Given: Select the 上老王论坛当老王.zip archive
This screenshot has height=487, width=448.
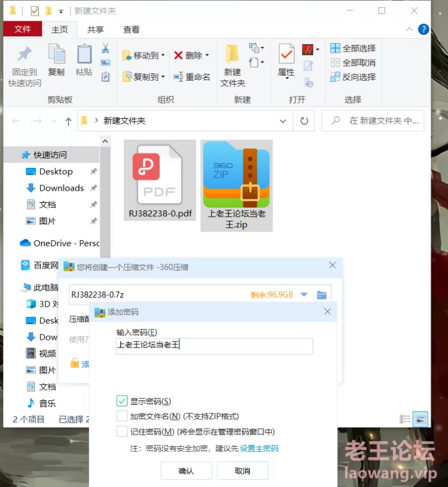Looking at the screenshot, I should click(x=236, y=186).
